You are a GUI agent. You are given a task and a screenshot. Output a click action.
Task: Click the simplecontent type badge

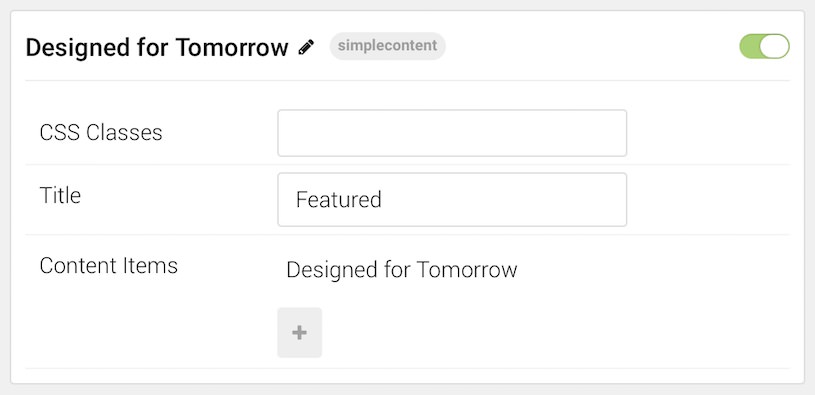387,46
